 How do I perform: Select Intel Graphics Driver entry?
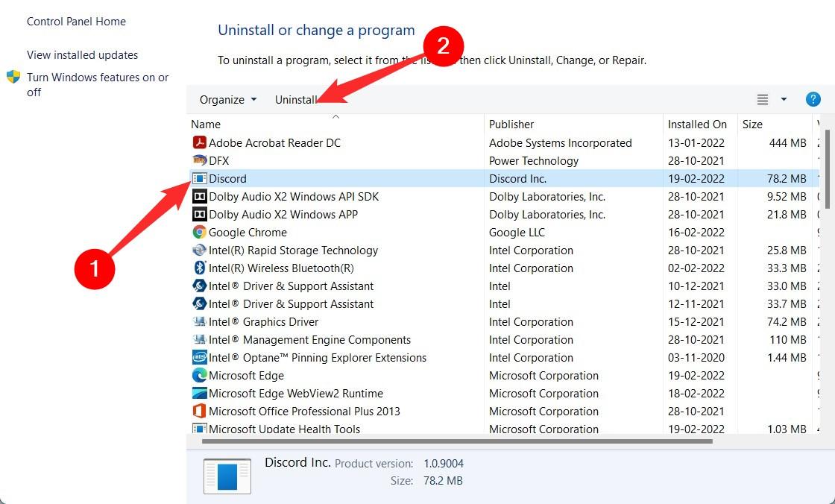[x=264, y=322]
